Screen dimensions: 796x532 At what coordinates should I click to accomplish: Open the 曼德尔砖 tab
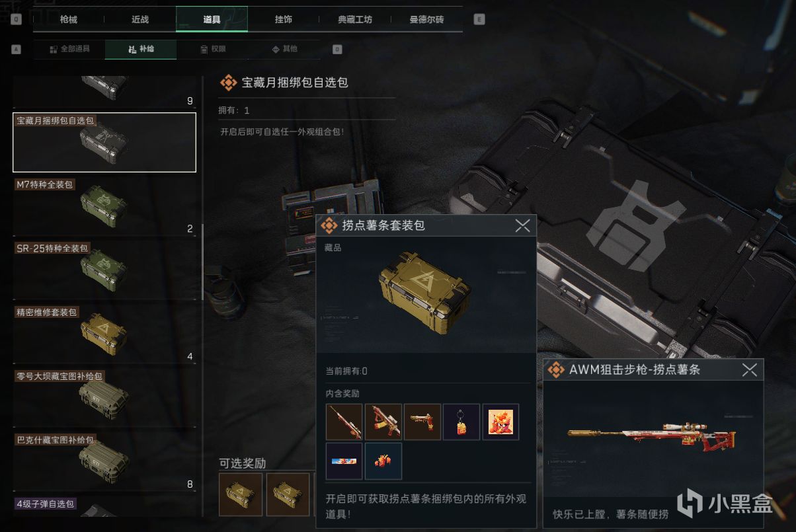(426, 19)
